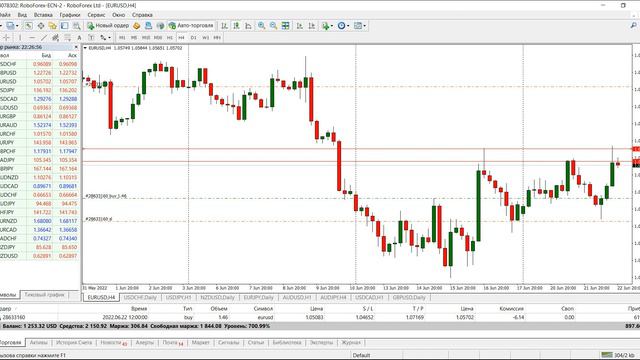Sort orders by Время column
The image size is (640, 360).
[x=139, y=309]
